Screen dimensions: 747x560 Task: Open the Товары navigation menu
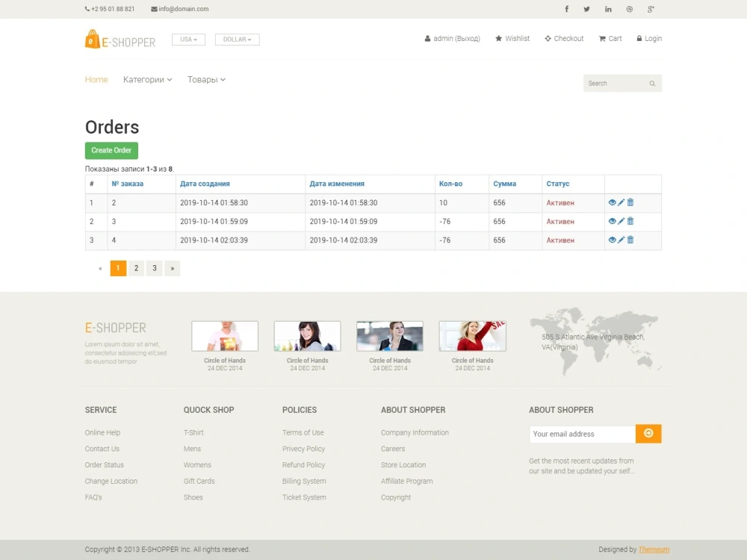click(205, 79)
